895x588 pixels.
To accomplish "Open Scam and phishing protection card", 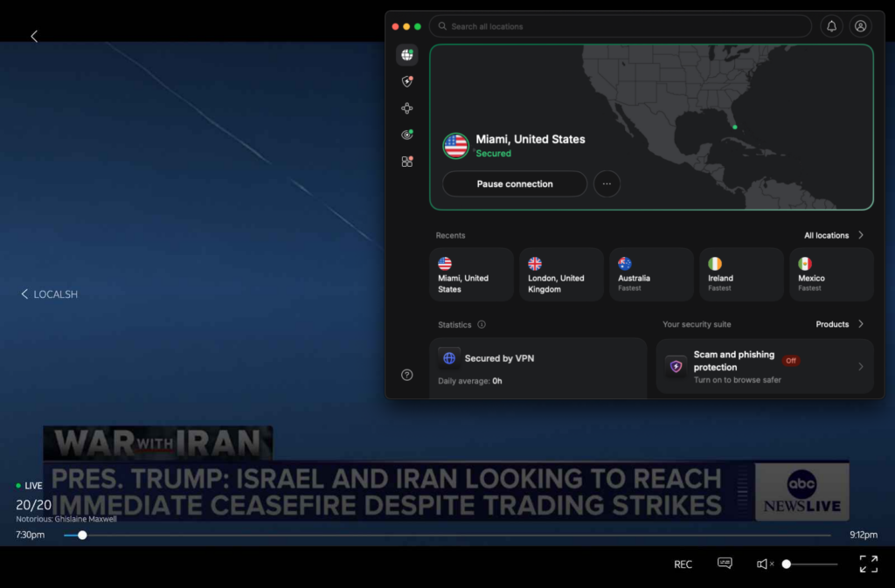I will coord(765,366).
